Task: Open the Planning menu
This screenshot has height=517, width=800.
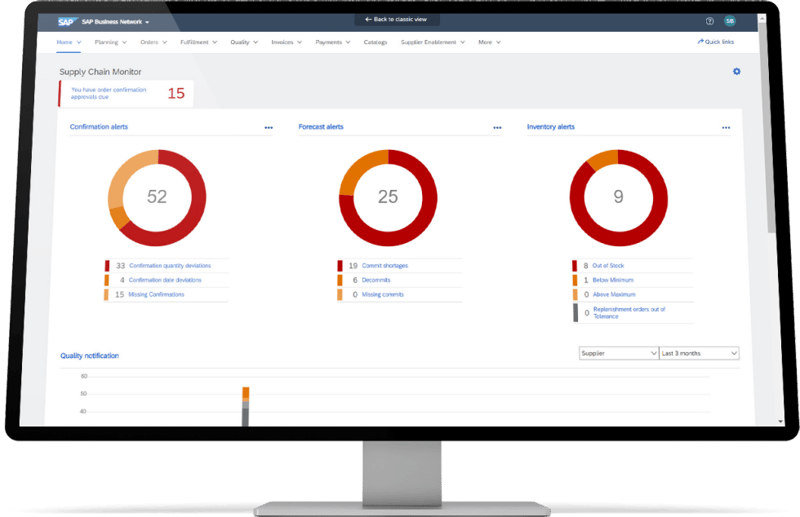Action: [110, 42]
